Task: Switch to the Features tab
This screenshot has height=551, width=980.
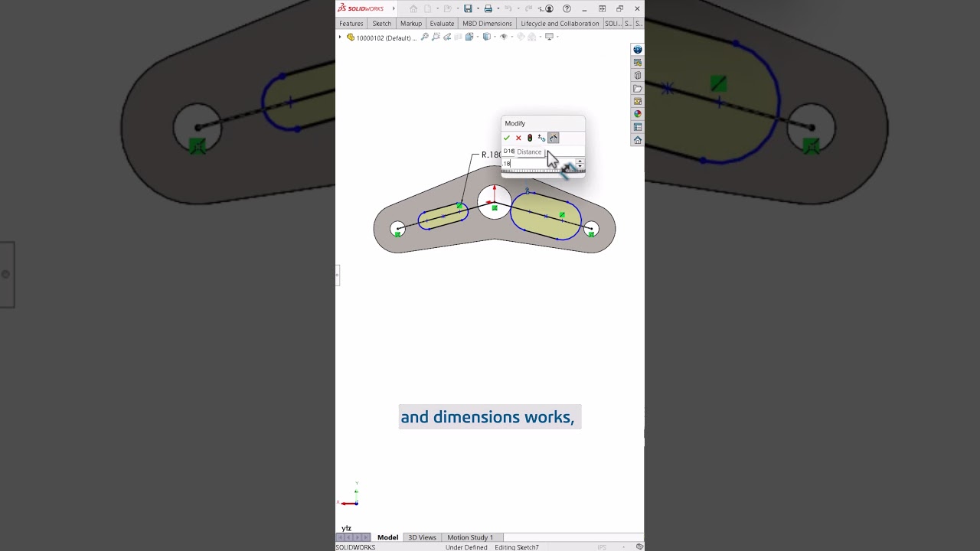Action: pyautogui.click(x=351, y=24)
